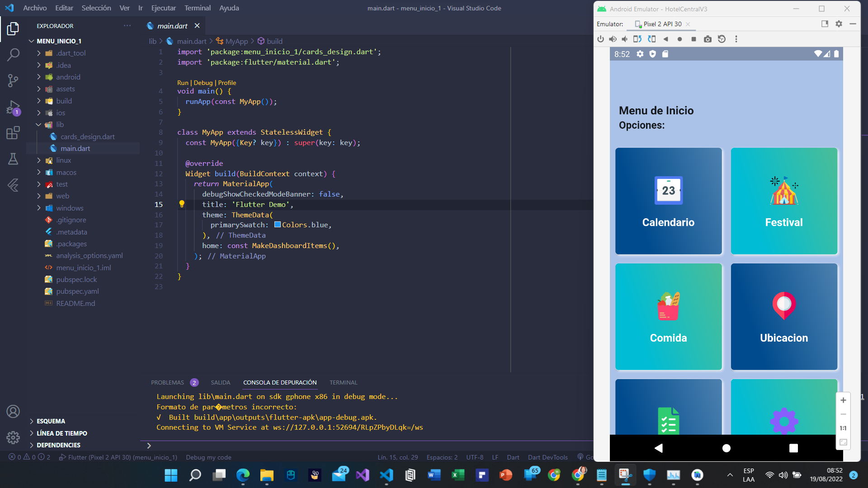Viewport: 868px width, 488px height.
Task: Click the Explorer more actions ellipsis
Action: pyautogui.click(x=127, y=26)
